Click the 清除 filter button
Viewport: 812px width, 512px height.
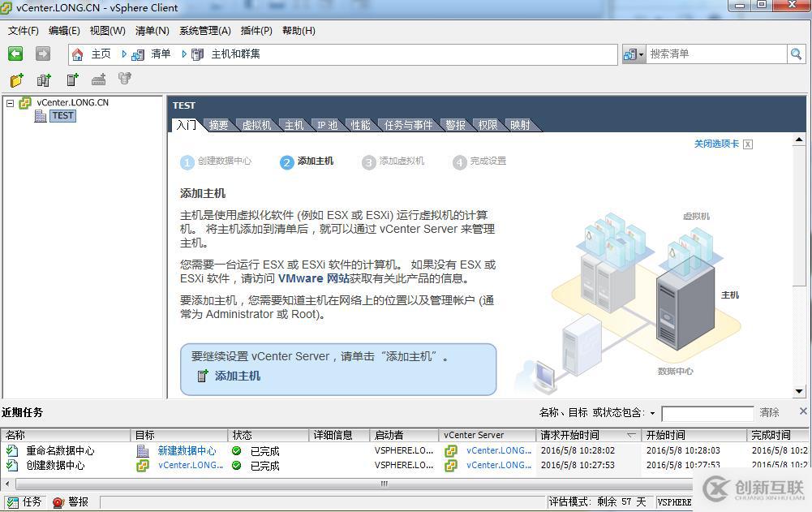tap(770, 412)
